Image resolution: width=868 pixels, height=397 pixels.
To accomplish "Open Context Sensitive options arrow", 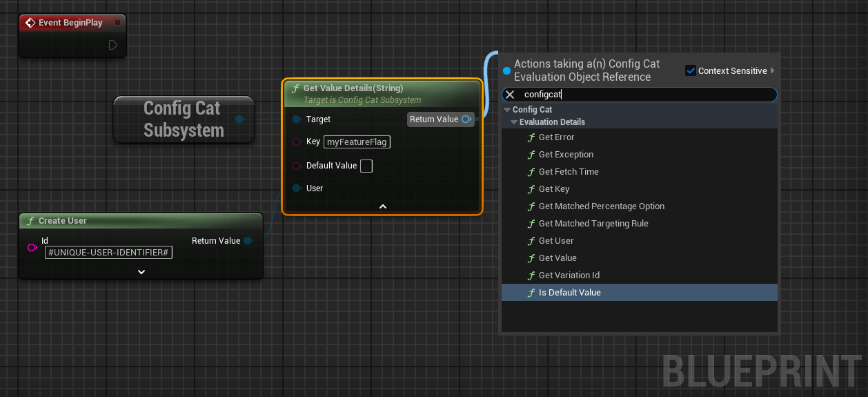I will 773,70.
